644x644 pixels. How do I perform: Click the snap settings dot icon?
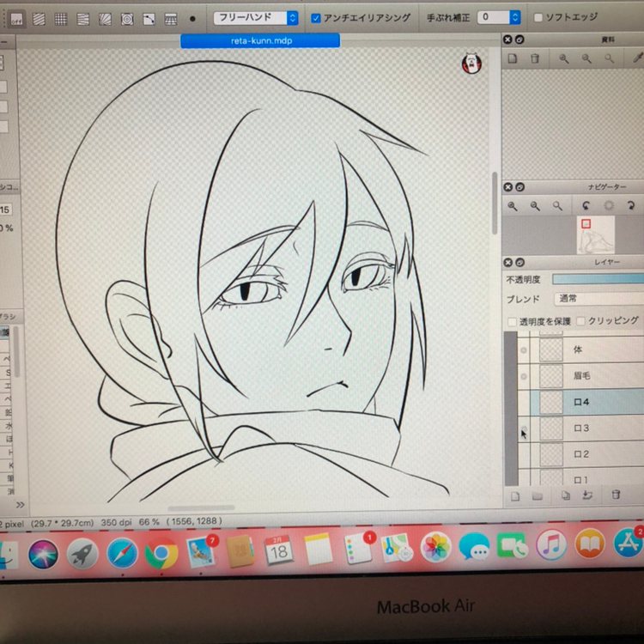192,19
